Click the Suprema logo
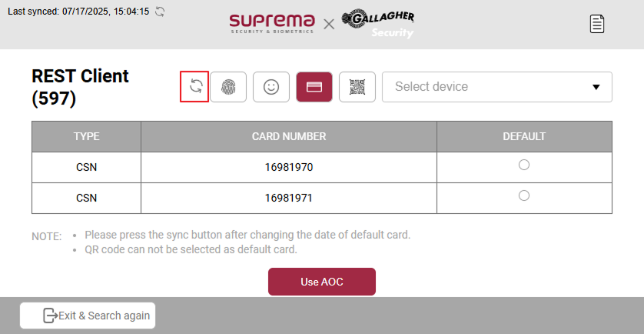644x334 pixels. (x=271, y=23)
